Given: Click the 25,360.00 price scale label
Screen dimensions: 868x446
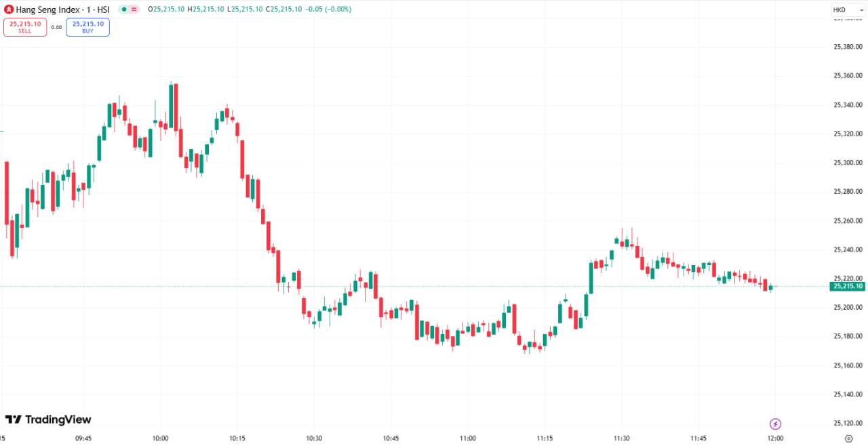Looking at the screenshot, I should click(848, 75).
